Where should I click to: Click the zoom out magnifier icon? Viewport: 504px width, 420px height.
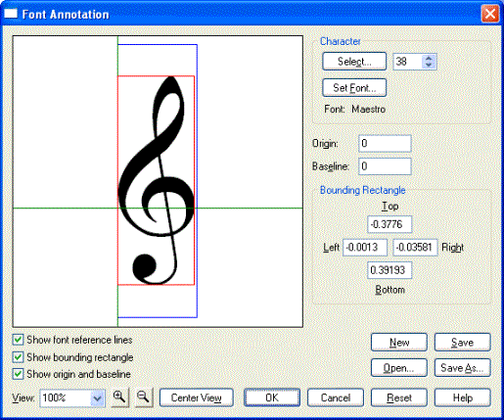[144, 397]
